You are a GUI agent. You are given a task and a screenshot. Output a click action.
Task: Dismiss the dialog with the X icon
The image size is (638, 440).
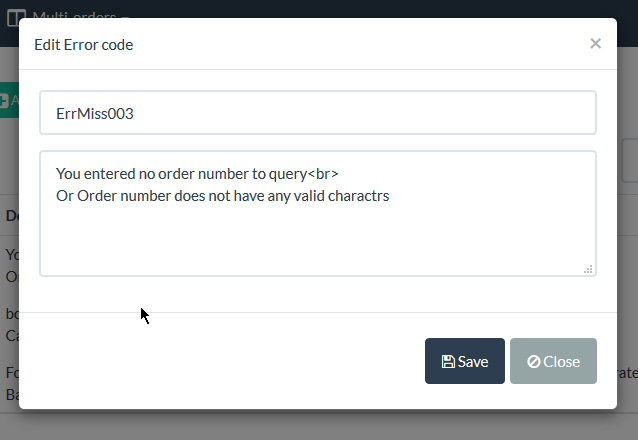[x=595, y=43]
